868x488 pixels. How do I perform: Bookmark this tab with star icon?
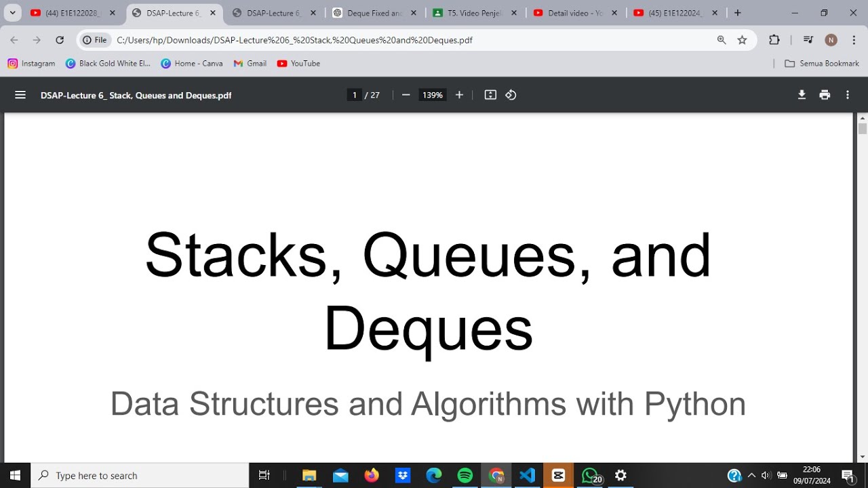742,40
